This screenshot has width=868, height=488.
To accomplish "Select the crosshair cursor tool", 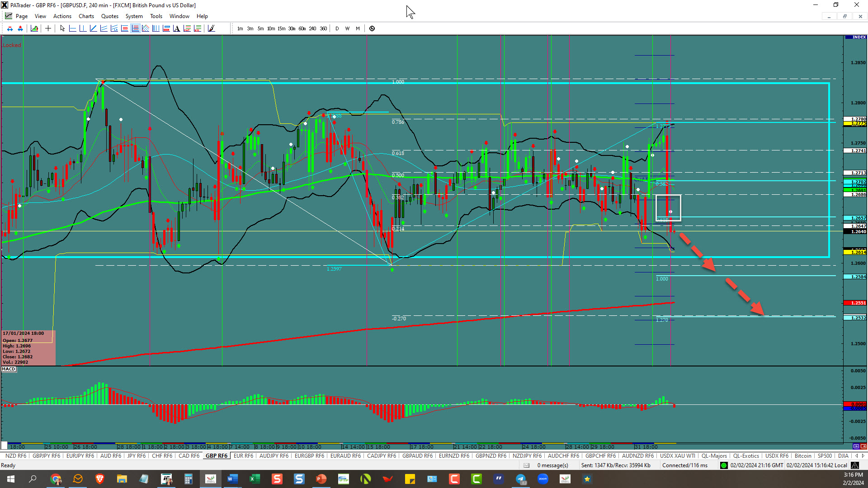I will [48, 28].
